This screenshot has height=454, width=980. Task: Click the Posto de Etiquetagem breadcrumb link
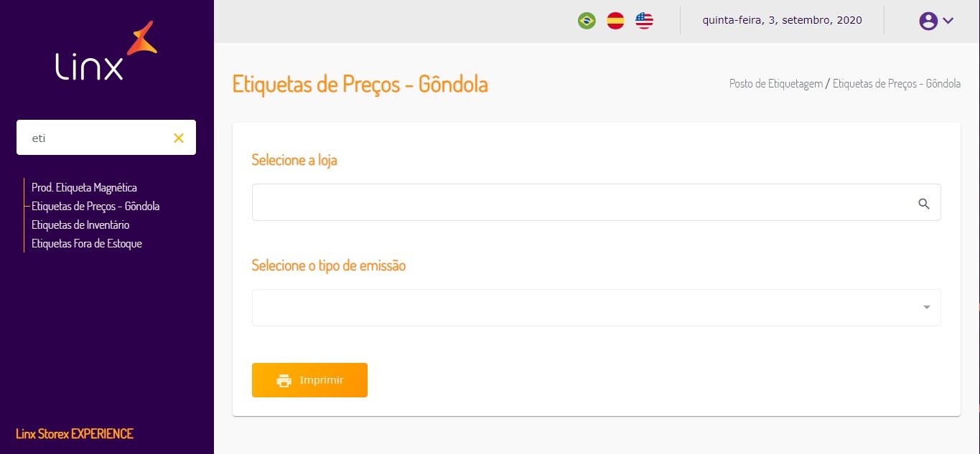775,84
